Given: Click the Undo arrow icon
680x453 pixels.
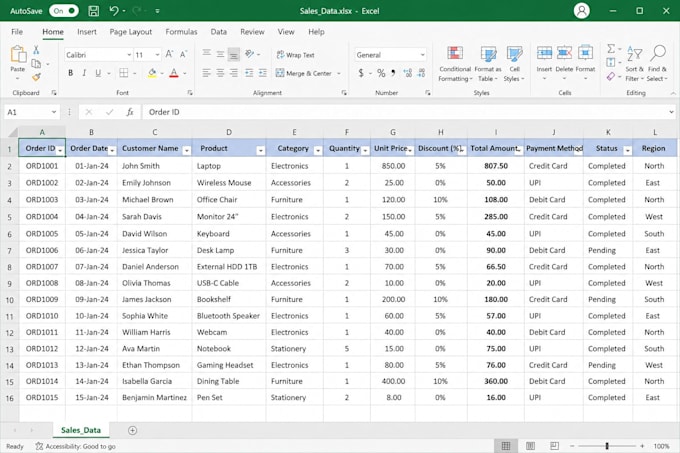Looking at the screenshot, I should click(x=114, y=11).
